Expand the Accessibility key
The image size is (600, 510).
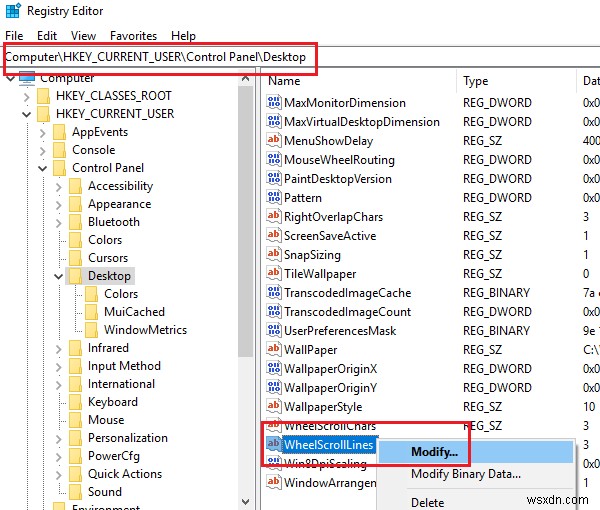59,186
